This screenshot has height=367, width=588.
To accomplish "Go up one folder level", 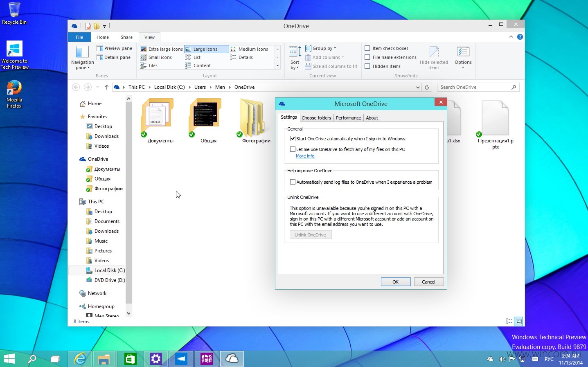I will (107, 87).
